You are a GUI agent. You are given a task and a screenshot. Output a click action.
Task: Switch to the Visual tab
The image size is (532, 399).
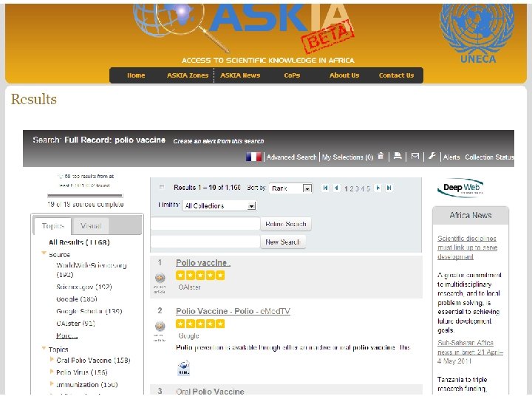click(91, 226)
